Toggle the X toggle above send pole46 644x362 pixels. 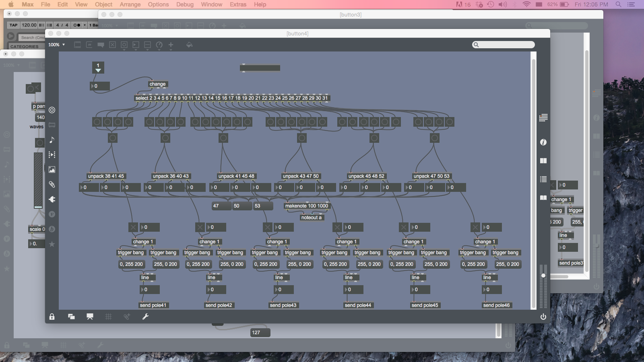tap(475, 227)
